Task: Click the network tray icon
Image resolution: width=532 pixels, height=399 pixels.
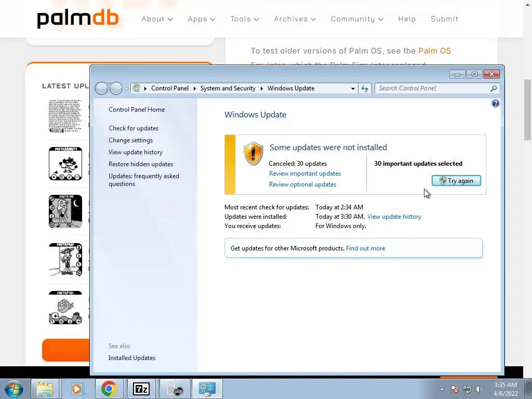Action: pos(467,389)
